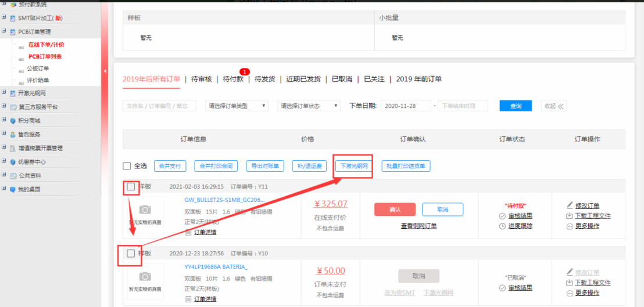644x307 pixels.
Task: Click the red 确认 button for order Y11
Action: pos(394,210)
